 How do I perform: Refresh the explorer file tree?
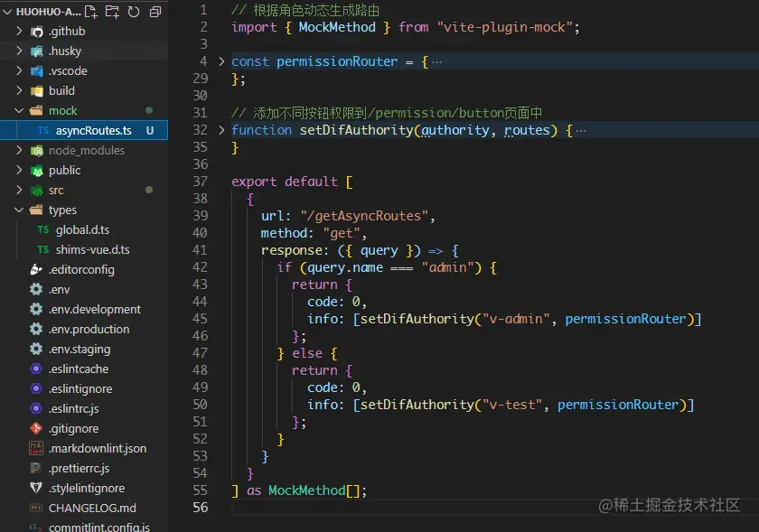pyautogui.click(x=134, y=12)
